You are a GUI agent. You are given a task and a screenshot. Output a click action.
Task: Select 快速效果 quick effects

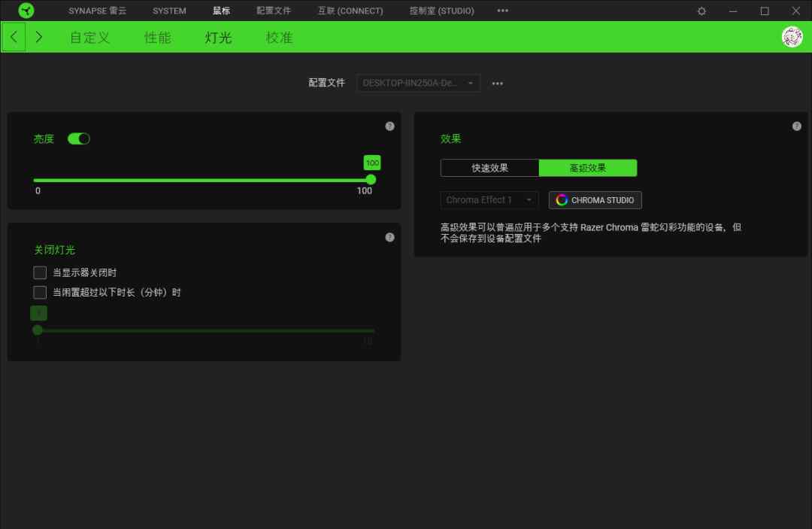pyautogui.click(x=489, y=168)
